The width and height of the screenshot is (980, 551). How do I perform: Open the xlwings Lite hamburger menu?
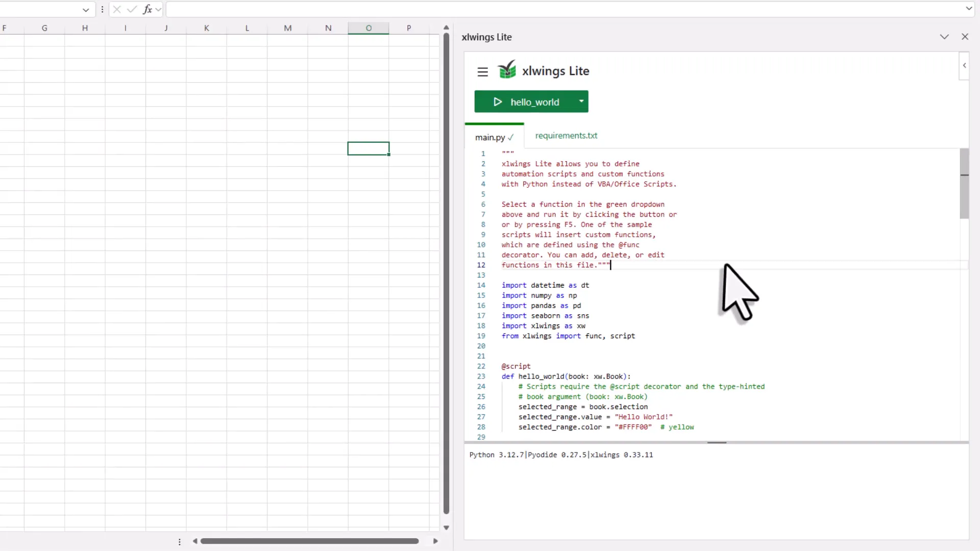pos(482,71)
